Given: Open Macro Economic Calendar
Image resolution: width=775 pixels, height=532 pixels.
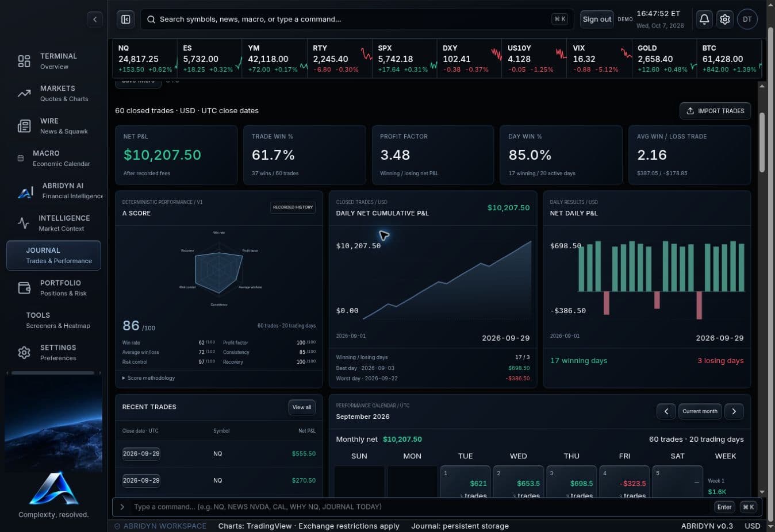Looking at the screenshot, I should click(x=53, y=159).
